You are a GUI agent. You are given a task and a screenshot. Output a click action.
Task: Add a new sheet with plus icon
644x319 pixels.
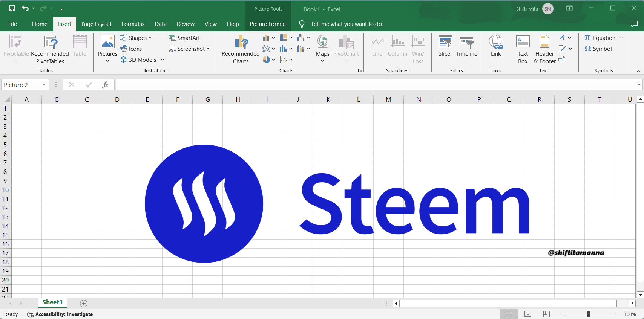[x=84, y=304]
